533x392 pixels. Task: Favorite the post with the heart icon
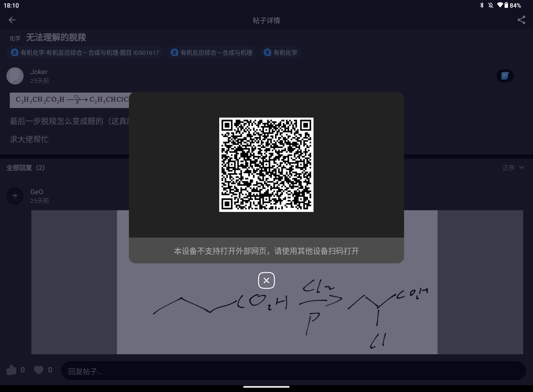tap(38, 370)
